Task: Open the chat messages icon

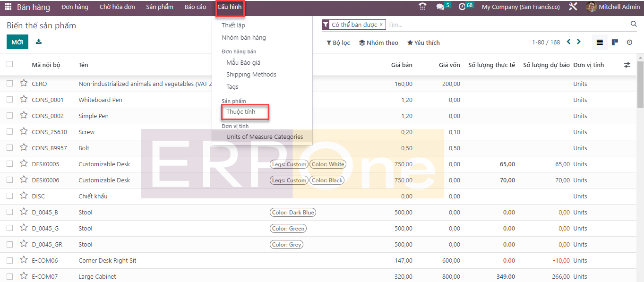Action: point(440,7)
